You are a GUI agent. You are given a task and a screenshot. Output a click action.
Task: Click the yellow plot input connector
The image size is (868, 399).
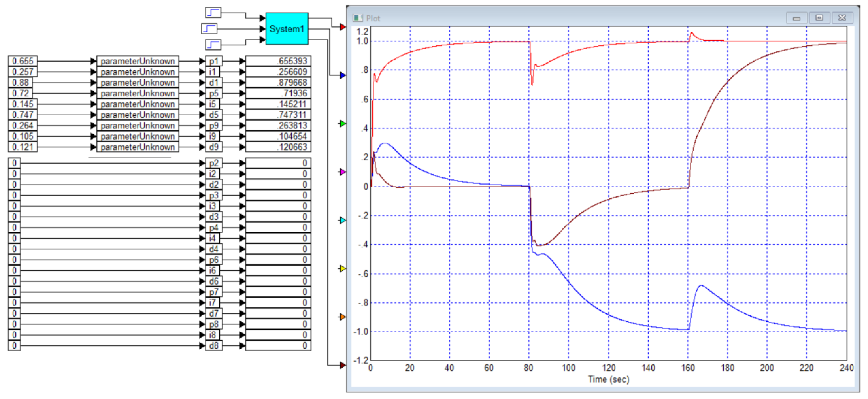point(343,269)
